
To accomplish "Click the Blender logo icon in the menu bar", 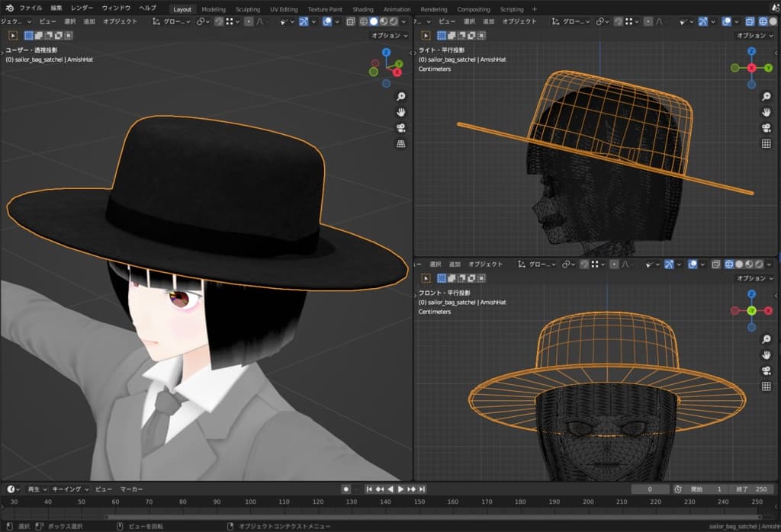I will pos(9,8).
